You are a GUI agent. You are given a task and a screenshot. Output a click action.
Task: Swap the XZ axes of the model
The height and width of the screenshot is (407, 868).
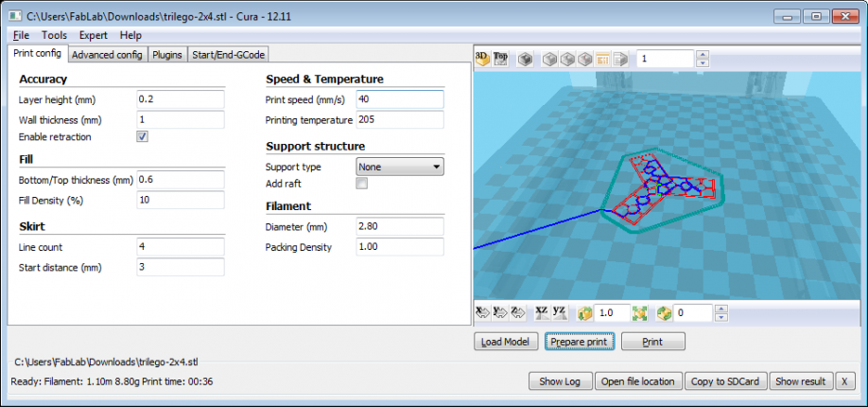pos(543,313)
